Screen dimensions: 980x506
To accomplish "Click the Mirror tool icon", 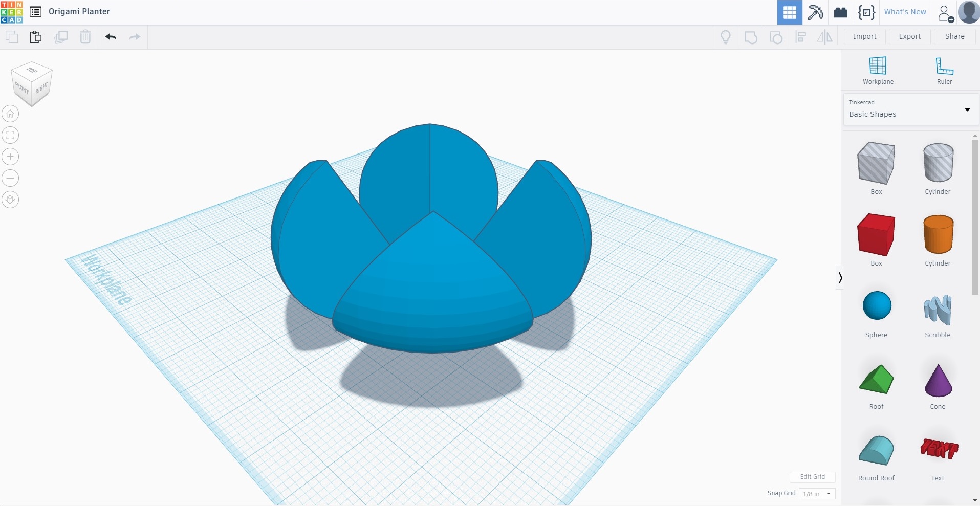I will (825, 37).
